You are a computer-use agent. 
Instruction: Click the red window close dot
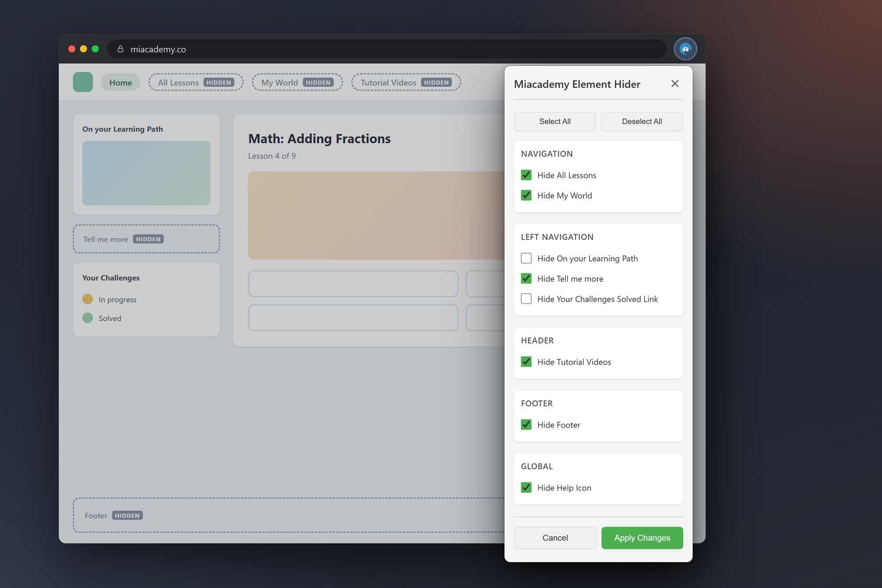[x=72, y=49]
